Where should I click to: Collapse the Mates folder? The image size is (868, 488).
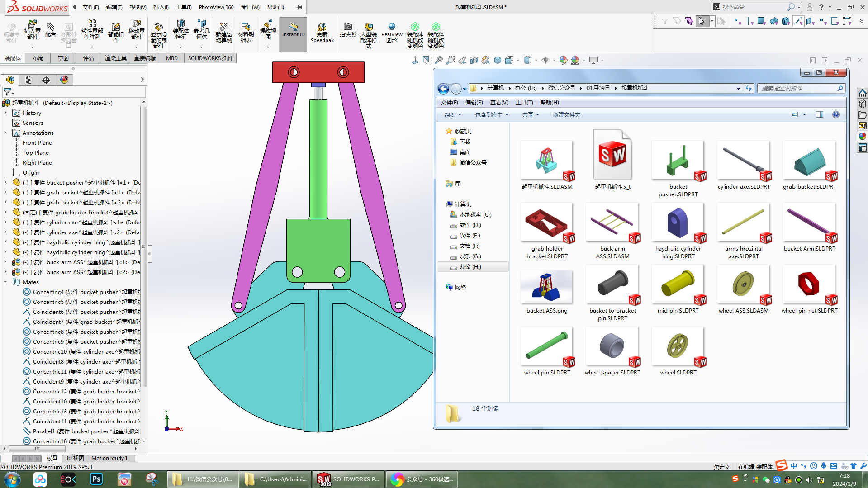pos(5,282)
